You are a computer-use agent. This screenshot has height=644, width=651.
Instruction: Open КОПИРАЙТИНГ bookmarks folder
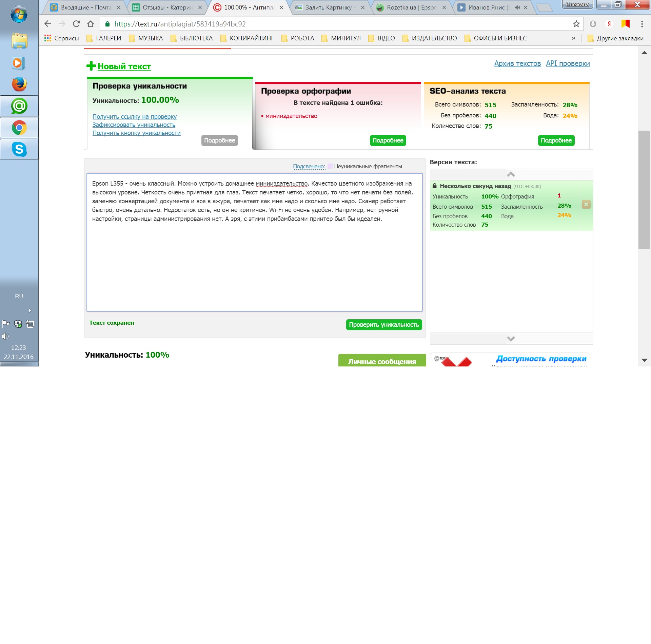click(x=247, y=38)
